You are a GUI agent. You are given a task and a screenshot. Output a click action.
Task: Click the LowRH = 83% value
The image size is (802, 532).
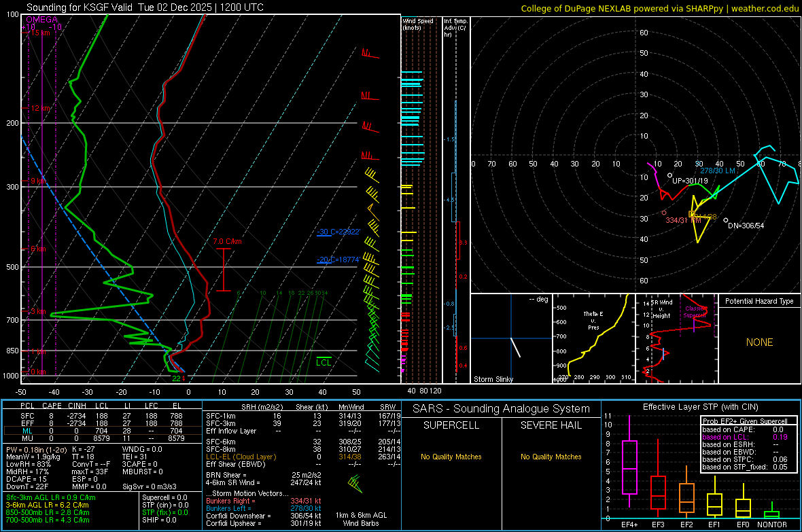28,464
